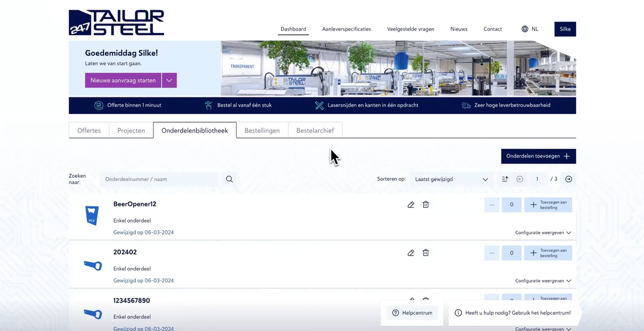Switch to the Bestellingen tab

262,130
